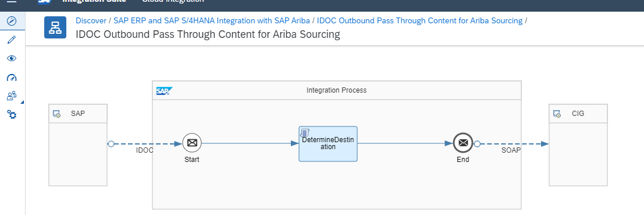Select the DetermineDestination script step

[x=328, y=144]
